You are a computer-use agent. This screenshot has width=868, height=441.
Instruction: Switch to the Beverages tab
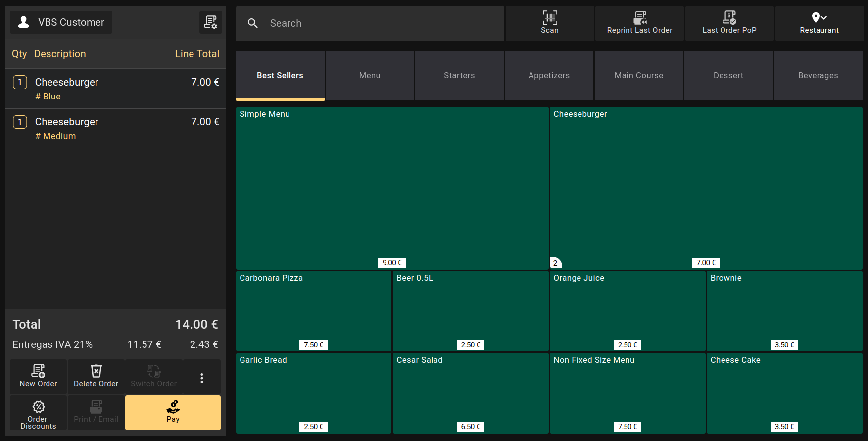(x=818, y=76)
